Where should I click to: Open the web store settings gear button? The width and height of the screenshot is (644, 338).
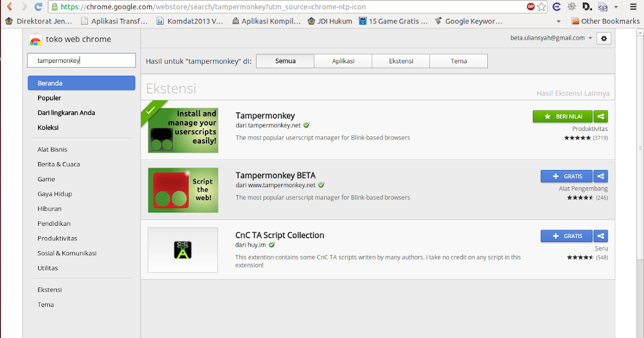(604, 38)
